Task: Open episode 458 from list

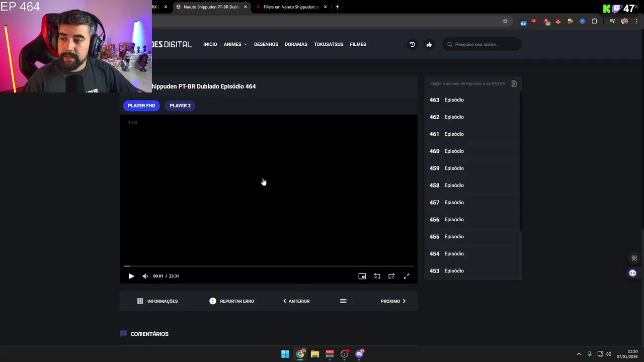Action: pos(471,186)
